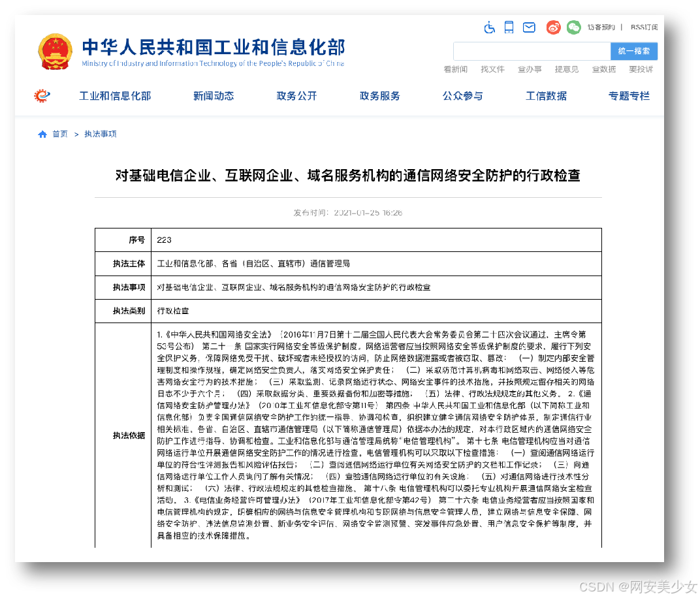Open 工业和信息化部 nav menu
Viewport: 700px width, 598px height.
point(115,96)
